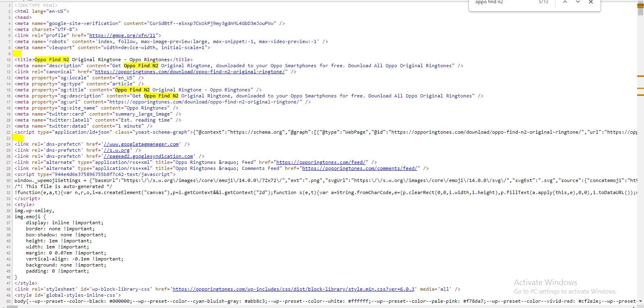Click highlighted 'Oppo Find N2' in title tag
This screenshot has height=308, width=644.
pyautogui.click(x=52, y=60)
